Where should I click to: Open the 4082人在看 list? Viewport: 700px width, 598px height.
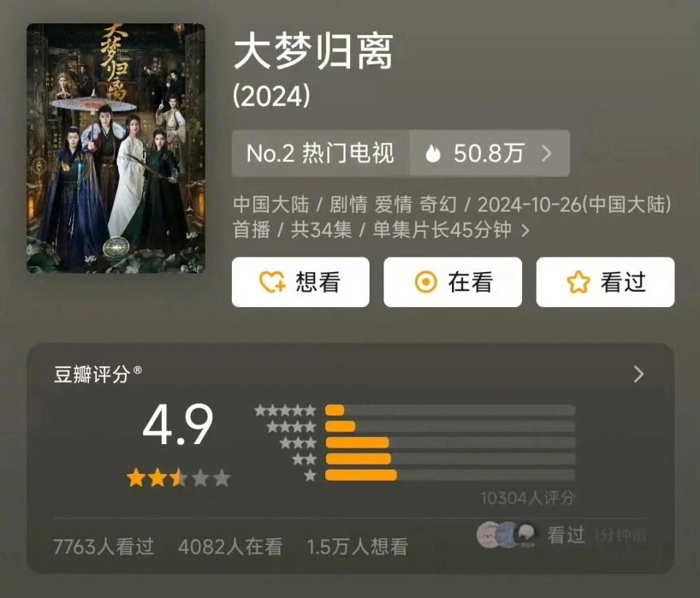(230, 547)
